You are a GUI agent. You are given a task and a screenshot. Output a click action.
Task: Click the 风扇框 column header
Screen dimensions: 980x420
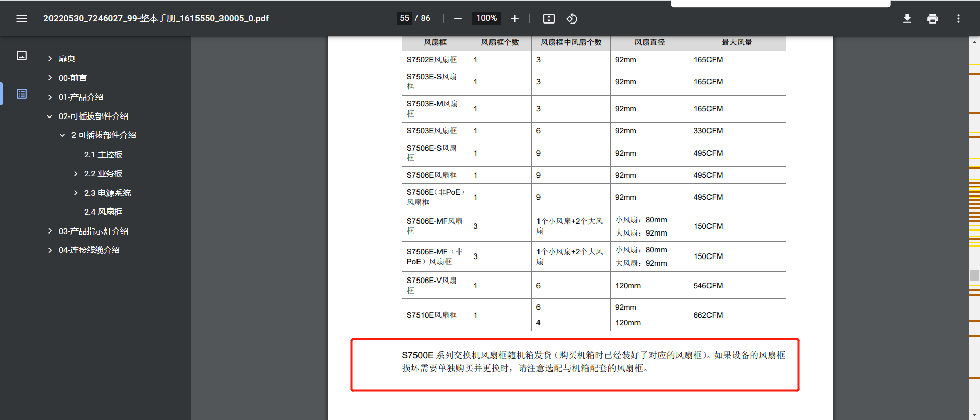click(435, 42)
